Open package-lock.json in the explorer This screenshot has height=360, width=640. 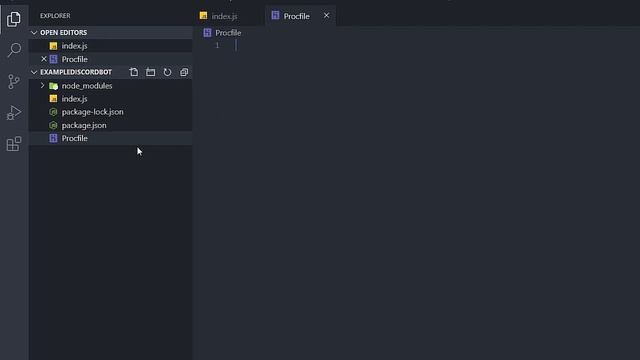tap(110, 112)
